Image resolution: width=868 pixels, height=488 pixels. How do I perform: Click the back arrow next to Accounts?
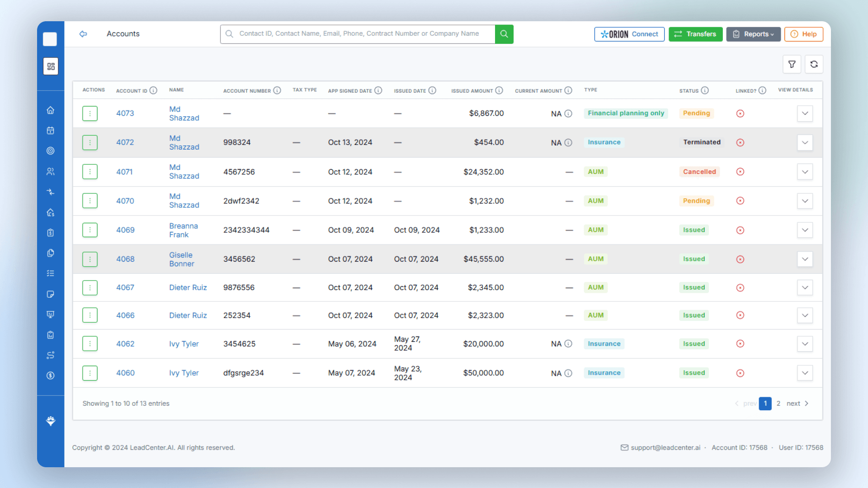pyautogui.click(x=83, y=34)
